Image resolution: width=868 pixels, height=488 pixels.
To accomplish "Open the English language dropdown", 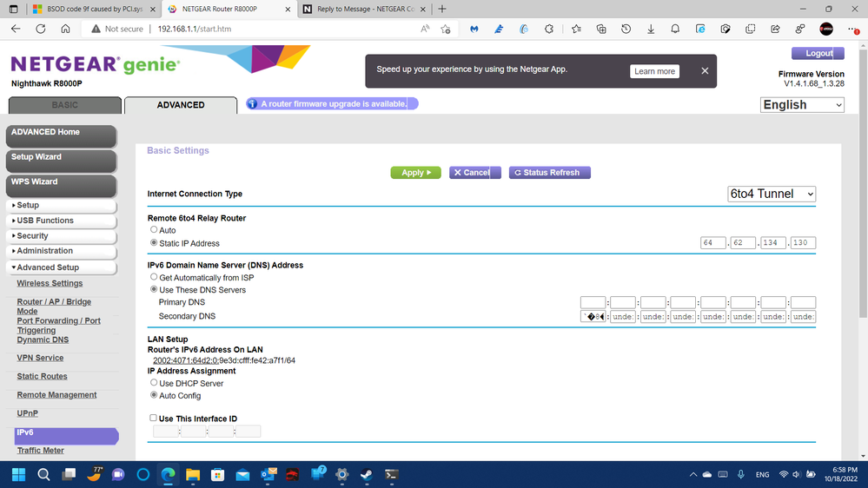I will (x=802, y=104).
